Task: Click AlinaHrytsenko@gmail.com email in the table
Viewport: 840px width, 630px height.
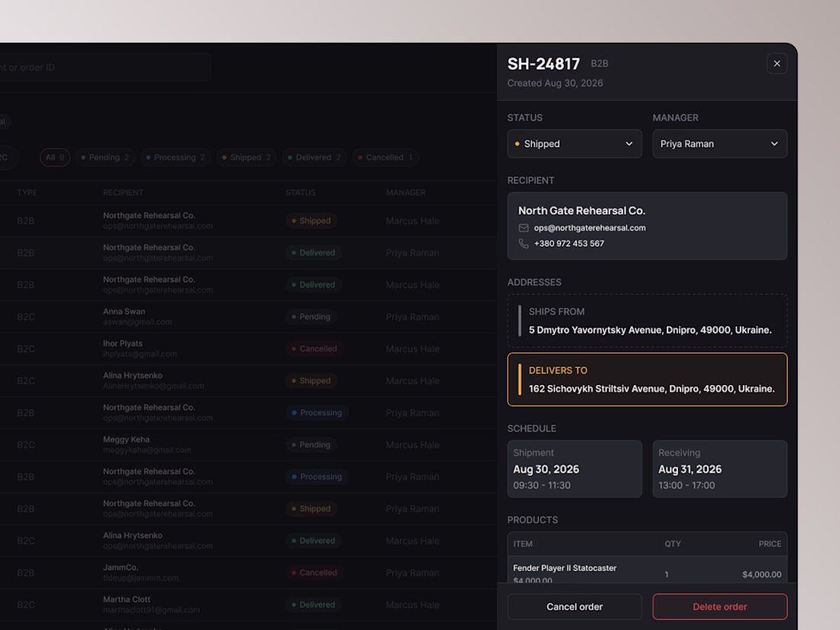Action: pyautogui.click(x=153, y=386)
